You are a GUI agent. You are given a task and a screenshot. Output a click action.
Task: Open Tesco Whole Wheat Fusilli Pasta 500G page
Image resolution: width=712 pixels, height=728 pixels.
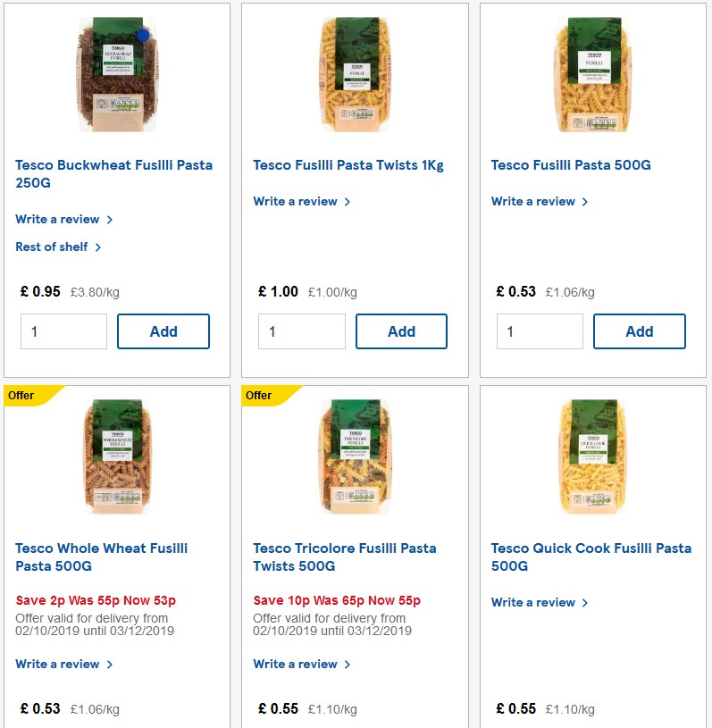pos(101,556)
